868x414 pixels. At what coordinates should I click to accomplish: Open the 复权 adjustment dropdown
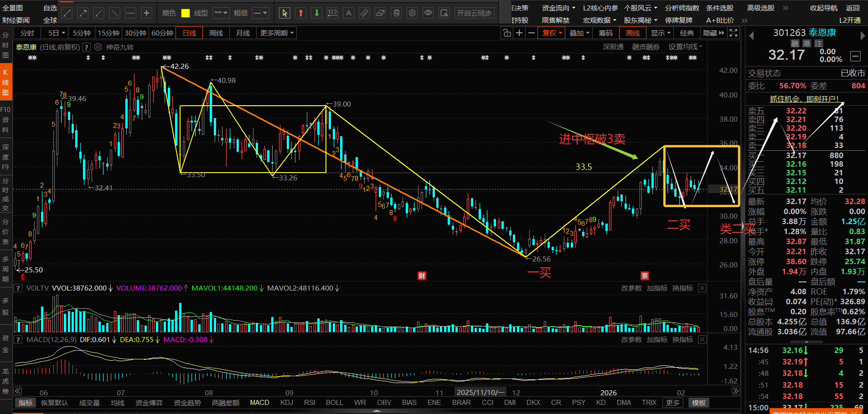click(553, 33)
